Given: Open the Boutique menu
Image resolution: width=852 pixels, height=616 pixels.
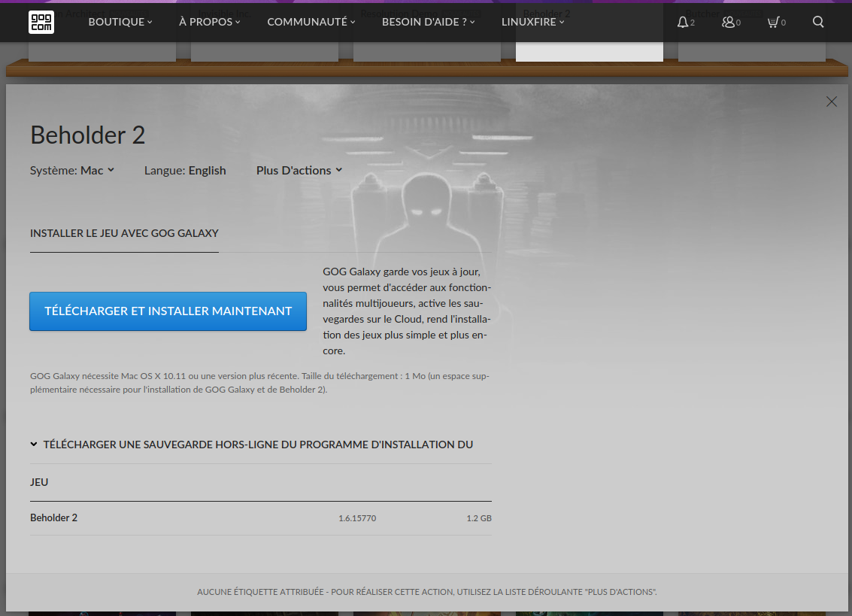Looking at the screenshot, I should coord(120,22).
